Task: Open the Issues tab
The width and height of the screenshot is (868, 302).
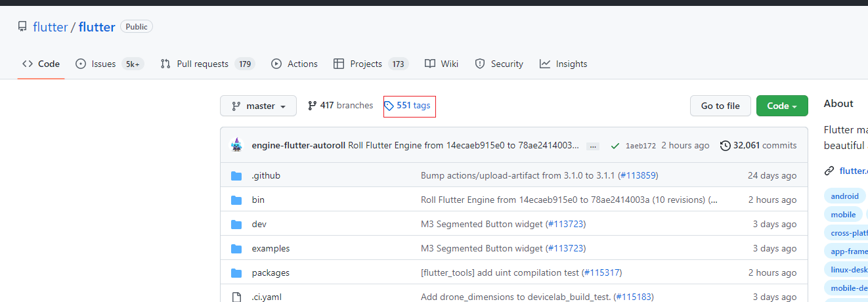Action: [110, 64]
